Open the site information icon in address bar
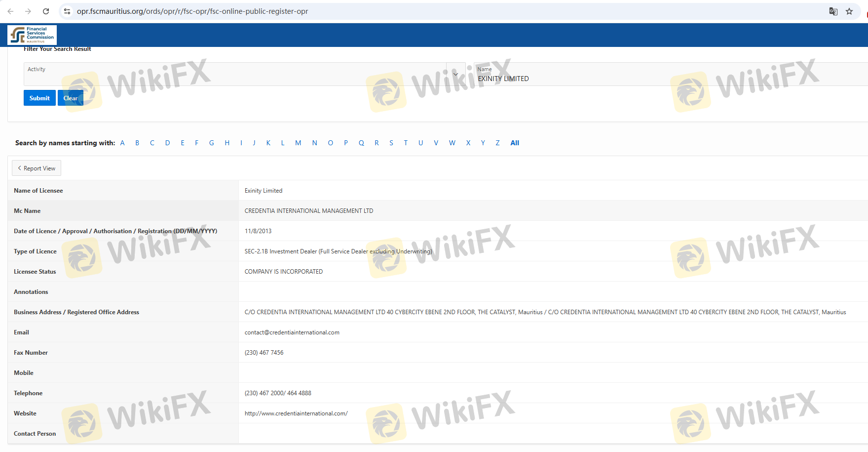The width and height of the screenshot is (868, 452). [x=67, y=11]
